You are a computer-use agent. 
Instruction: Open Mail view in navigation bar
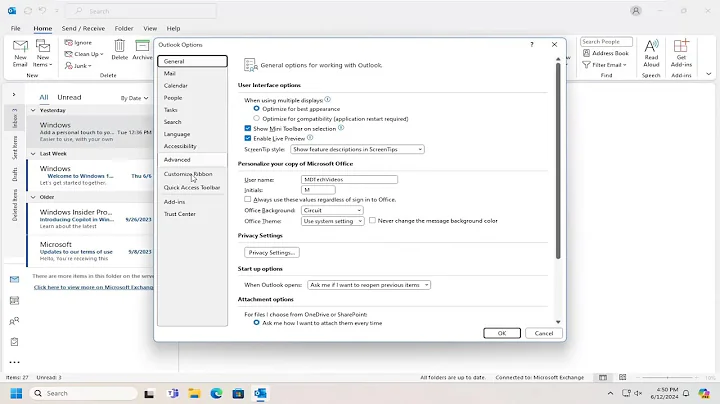(x=14, y=280)
